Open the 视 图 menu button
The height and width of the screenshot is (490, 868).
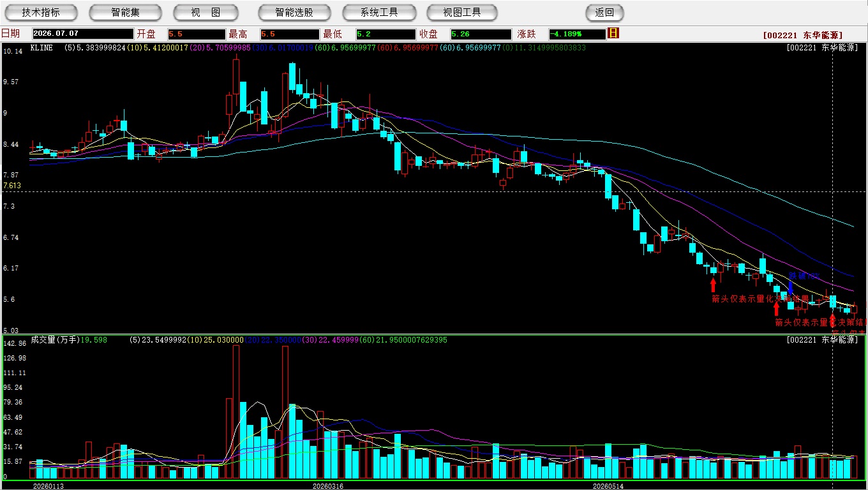click(x=206, y=12)
